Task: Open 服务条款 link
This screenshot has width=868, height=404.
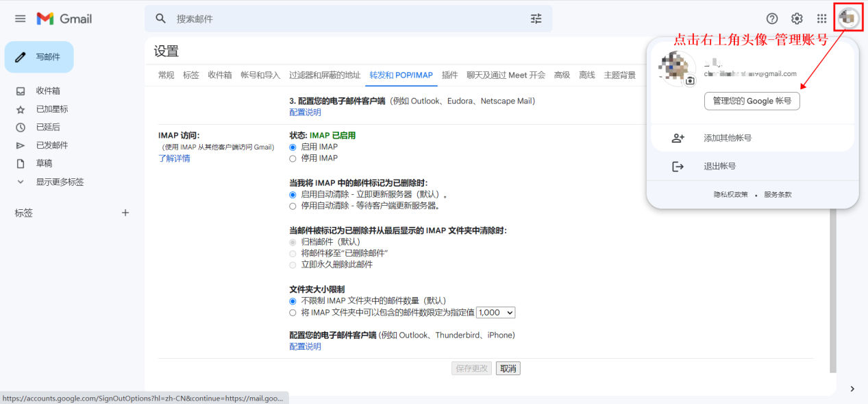Action: (x=778, y=195)
